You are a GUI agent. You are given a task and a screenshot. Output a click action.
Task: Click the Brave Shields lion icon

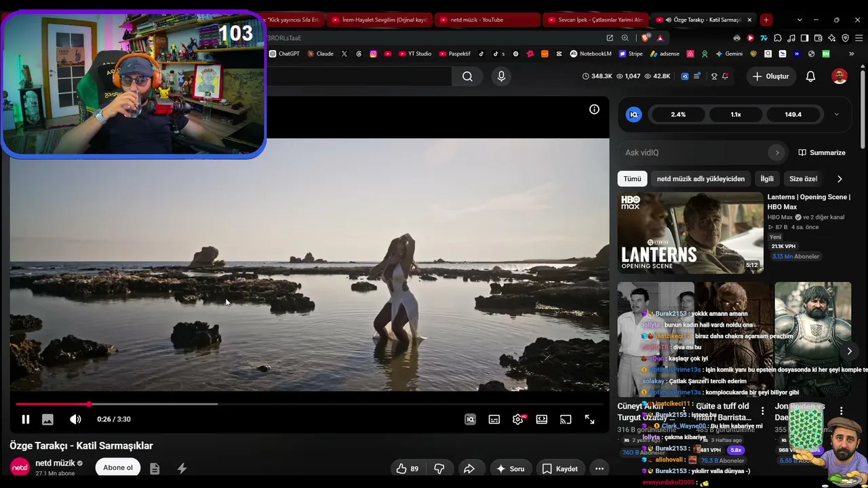645,38
